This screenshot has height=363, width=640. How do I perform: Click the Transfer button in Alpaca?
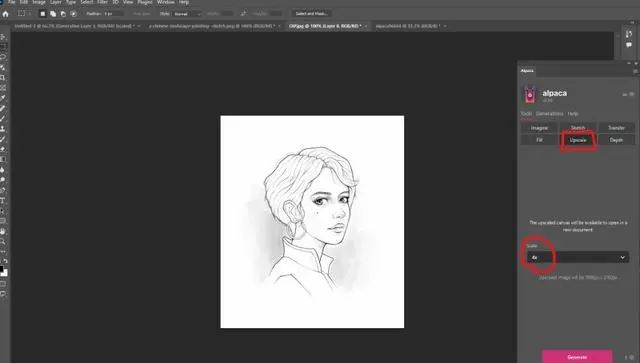616,128
